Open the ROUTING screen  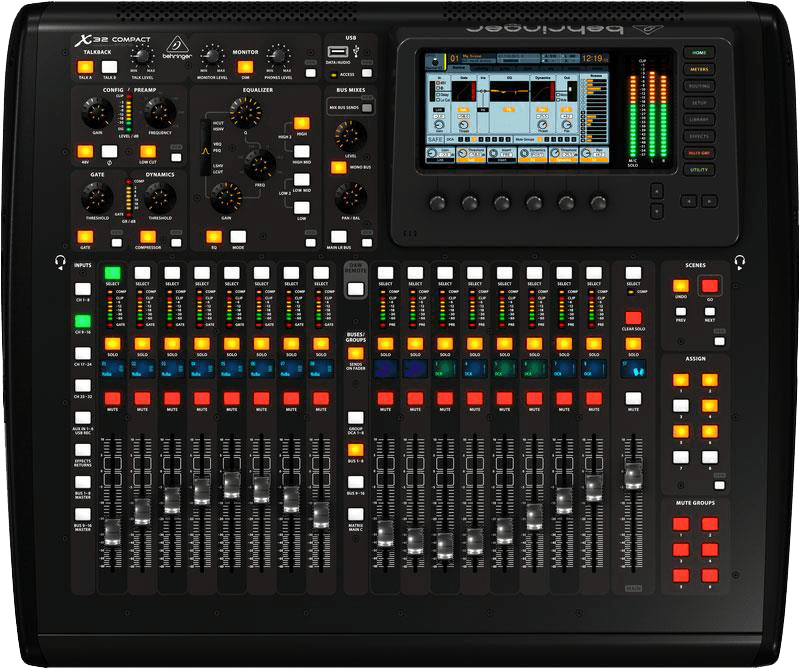pyautogui.click(x=699, y=86)
